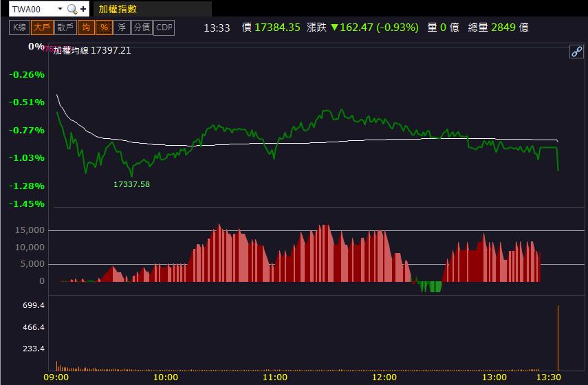Click the -1.45% axis label
The image size is (588, 385).
click(x=27, y=204)
